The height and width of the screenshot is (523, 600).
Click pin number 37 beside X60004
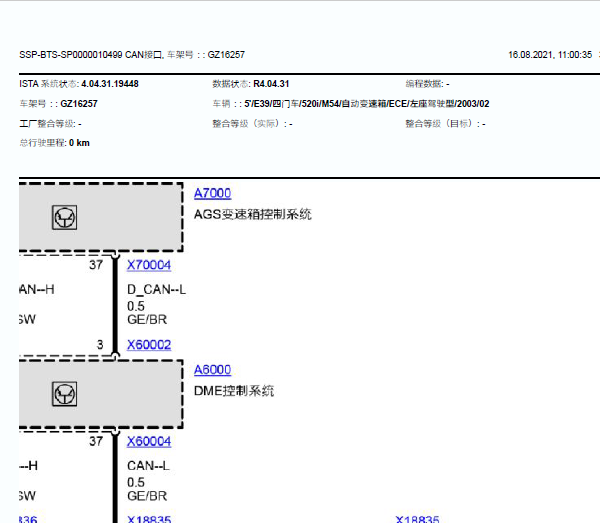[96, 441]
